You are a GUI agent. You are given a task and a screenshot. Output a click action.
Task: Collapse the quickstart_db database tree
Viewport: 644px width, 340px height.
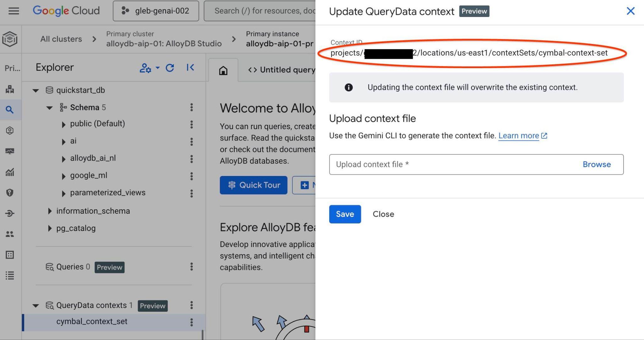[x=36, y=90]
